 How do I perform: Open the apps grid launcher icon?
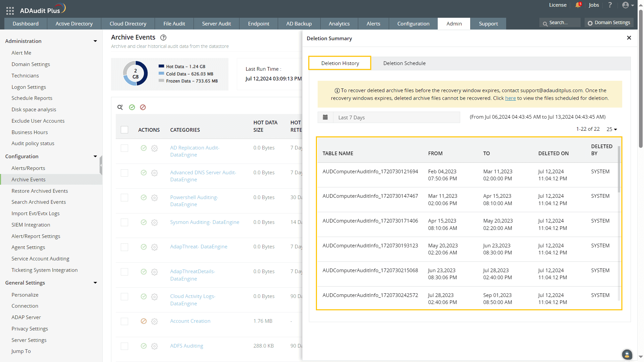pyautogui.click(x=10, y=11)
